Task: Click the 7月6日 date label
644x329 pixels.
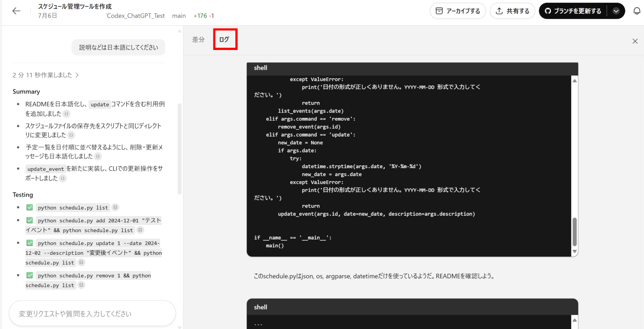Action: pos(47,16)
